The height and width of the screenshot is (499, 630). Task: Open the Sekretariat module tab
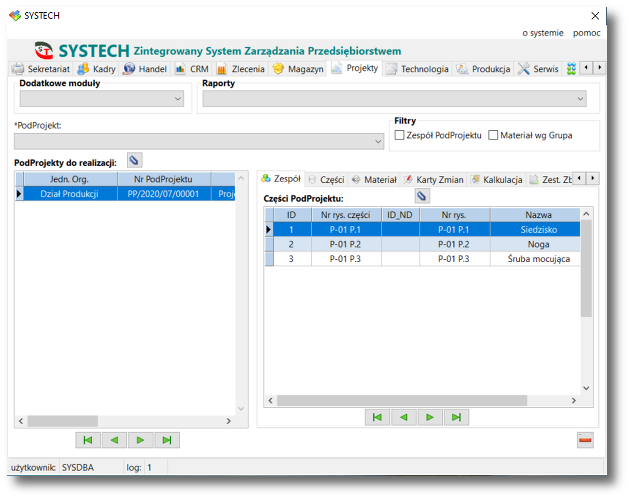click(x=41, y=69)
